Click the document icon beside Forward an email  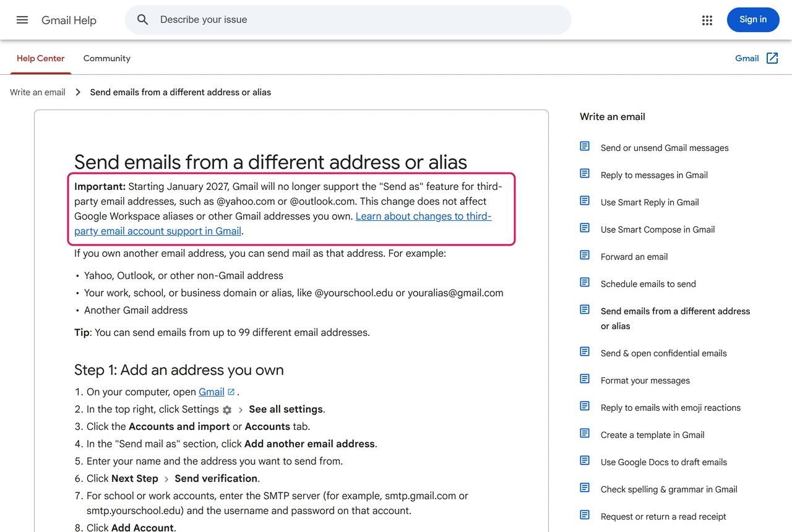coord(585,255)
